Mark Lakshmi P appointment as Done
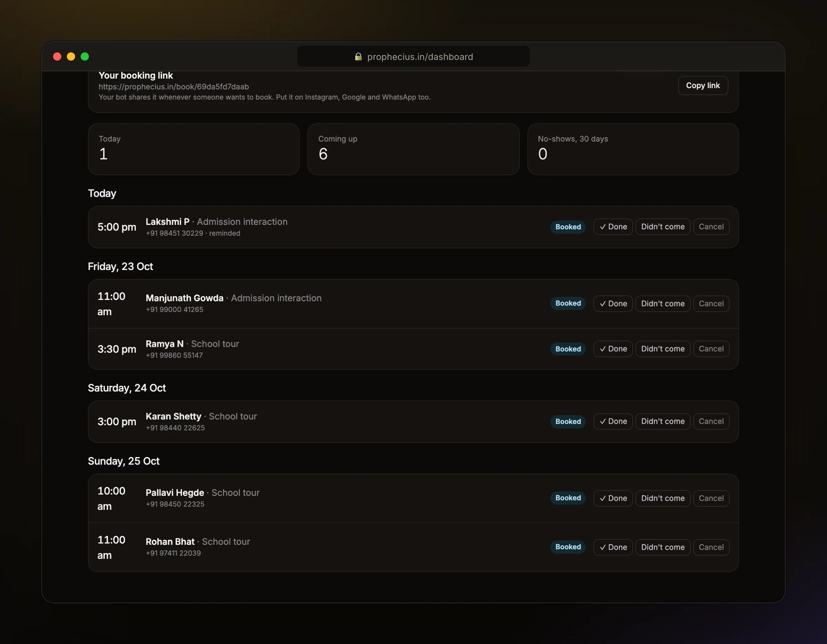Screen dimensions: 827x644 pyautogui.click(x=613, y=227)
